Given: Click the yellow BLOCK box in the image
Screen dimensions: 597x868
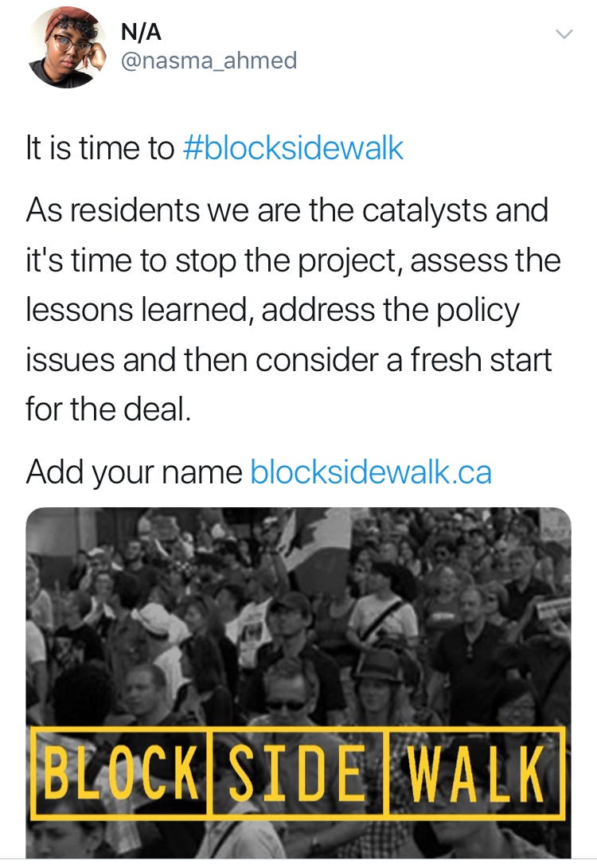Looking at the screenshot, I should click(x=121, y=772).
